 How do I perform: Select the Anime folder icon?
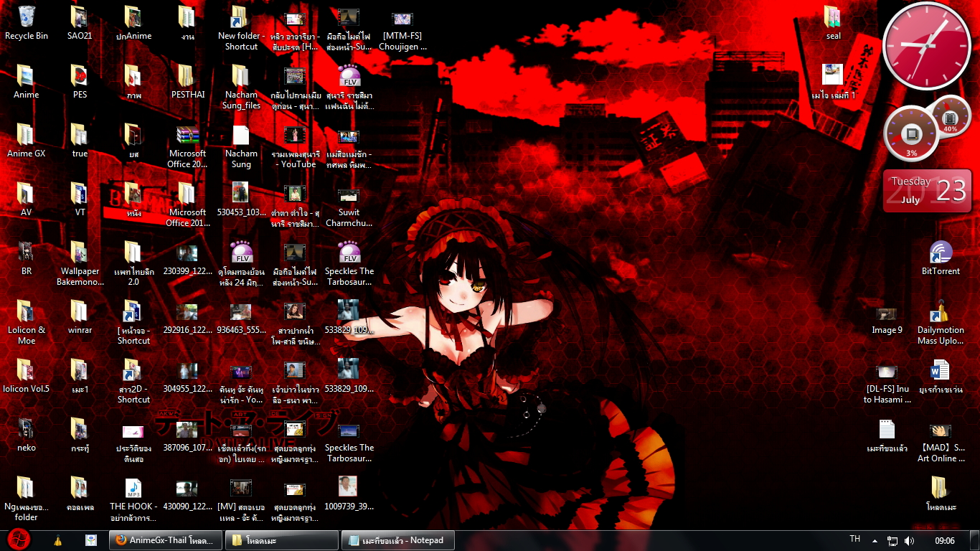pos(27,82)
